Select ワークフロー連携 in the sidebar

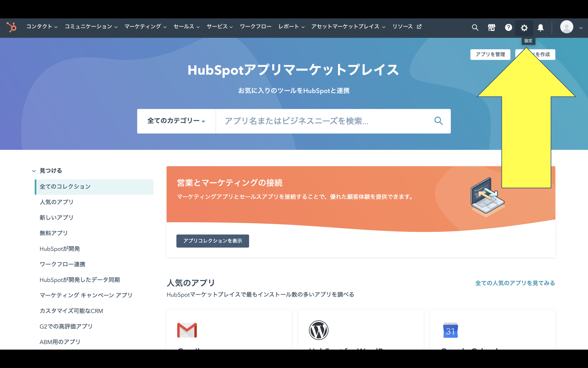(x=62, y=264)
